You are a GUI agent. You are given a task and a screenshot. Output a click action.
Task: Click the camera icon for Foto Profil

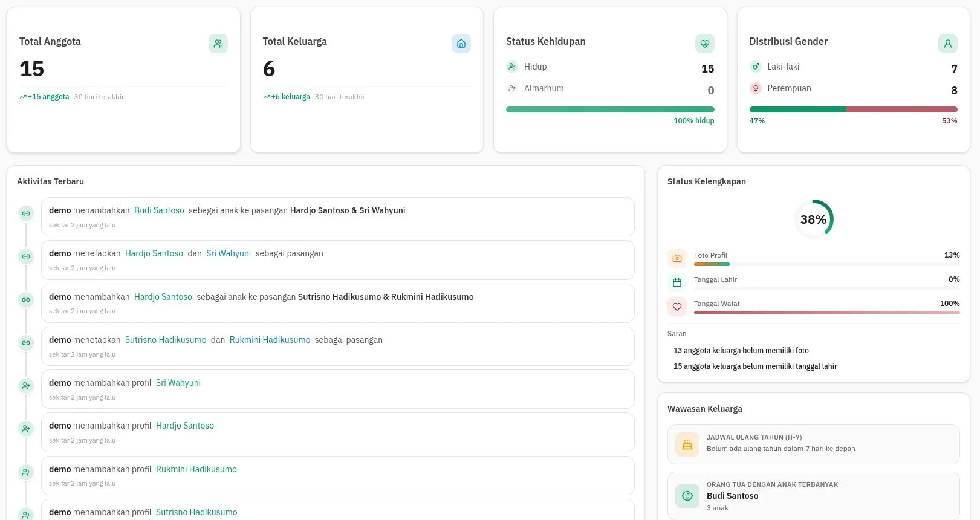click(677, 258)
